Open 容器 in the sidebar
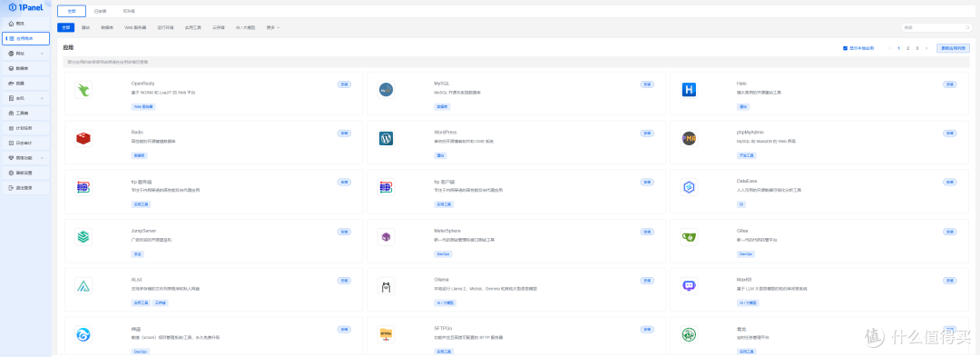Screen dimensions: 980x357 point(25,84)
